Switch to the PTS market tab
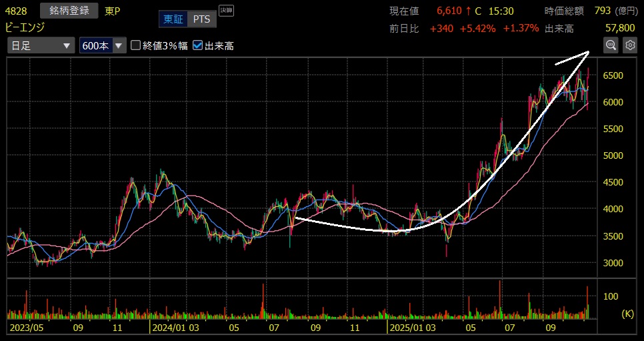644x341 pixels. (x=201, y=19)
